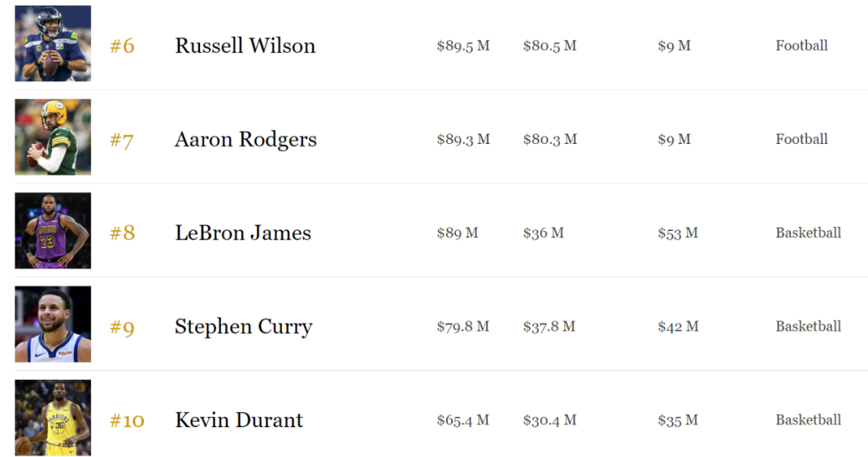
Task: Click the #10 rank number
Action: pyautogui.click(x=127, y=421)
